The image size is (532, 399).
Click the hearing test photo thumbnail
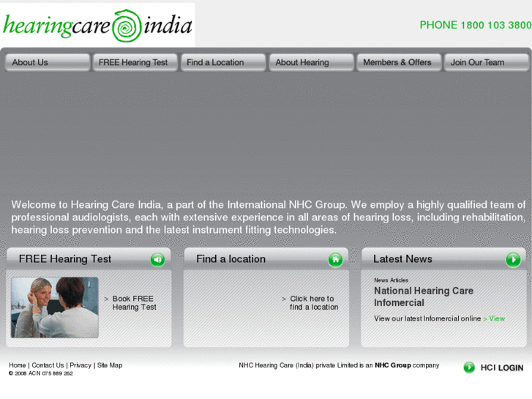pos(55,307)
